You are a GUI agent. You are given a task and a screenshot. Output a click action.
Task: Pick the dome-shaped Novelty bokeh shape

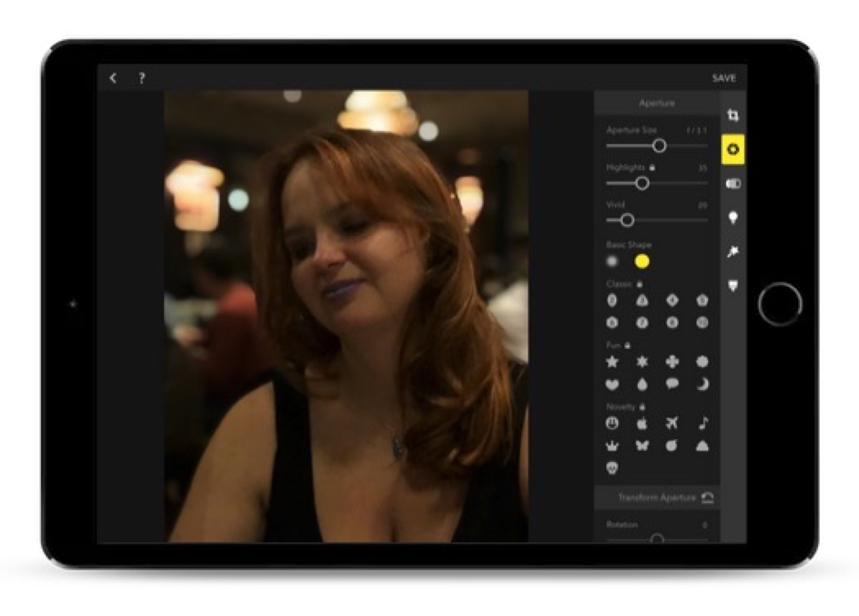[702, 446]
